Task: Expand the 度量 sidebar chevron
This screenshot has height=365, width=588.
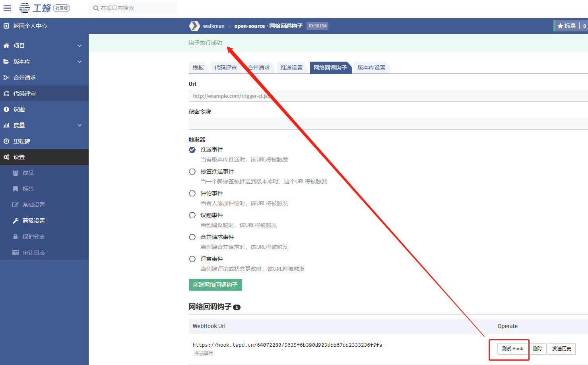Action: click(x=80, y=125)
